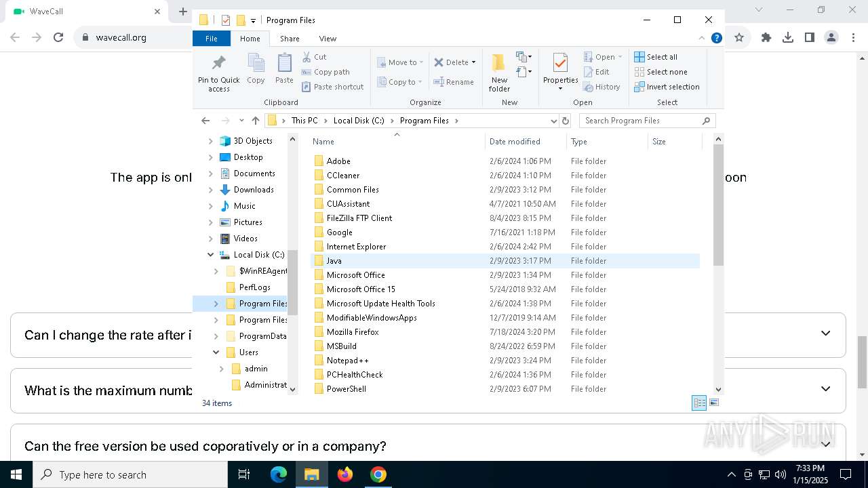The width and height of the screenshot is (868, 488).
Task: Click Paste shortcut command
Action: pos(332,87)
